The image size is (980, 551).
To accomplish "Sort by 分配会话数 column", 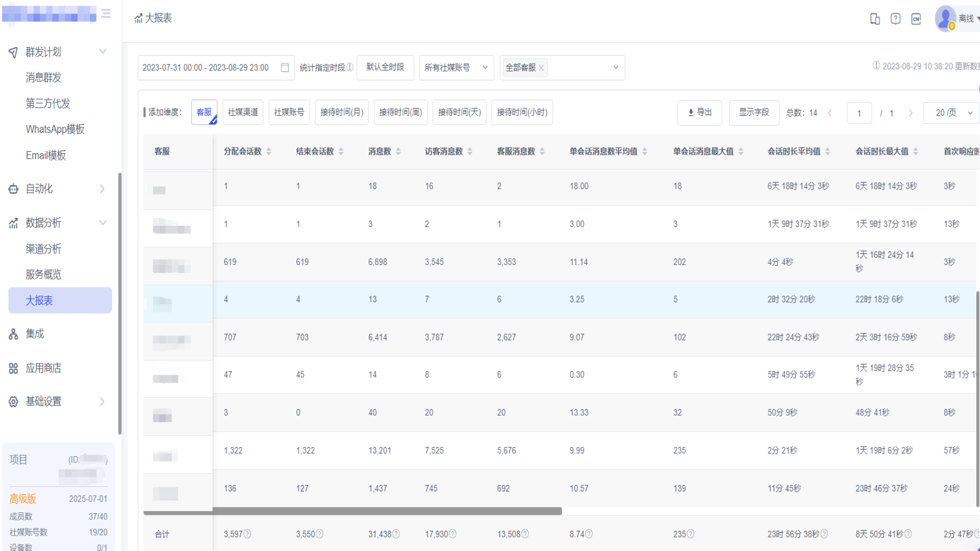I will 269,151.
